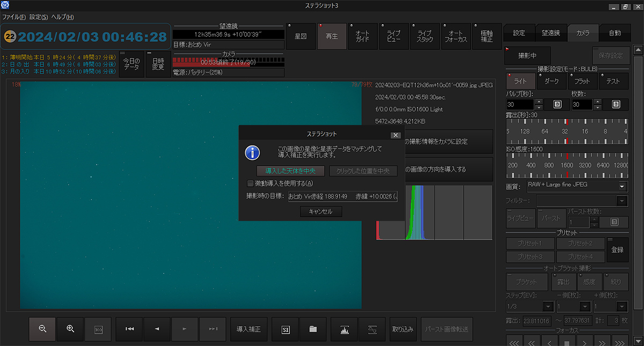Select the フラット frame type toggle

pyautogui.click(x=582, y=81)
